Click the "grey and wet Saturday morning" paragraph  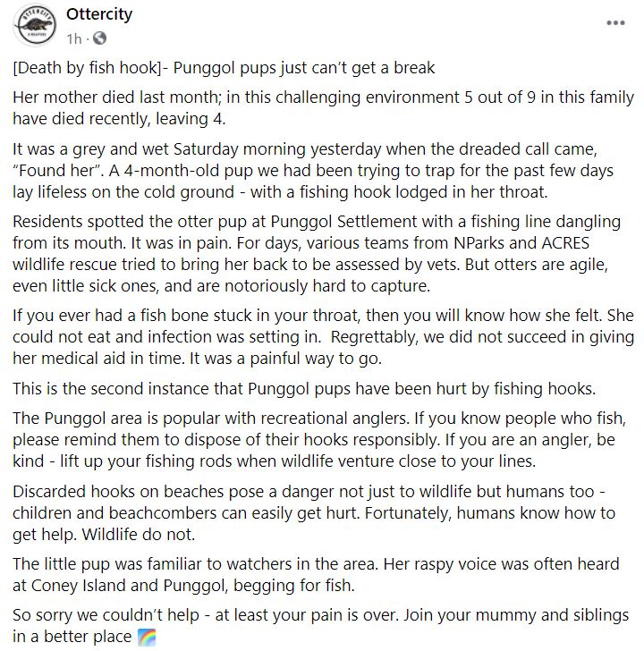322,173
